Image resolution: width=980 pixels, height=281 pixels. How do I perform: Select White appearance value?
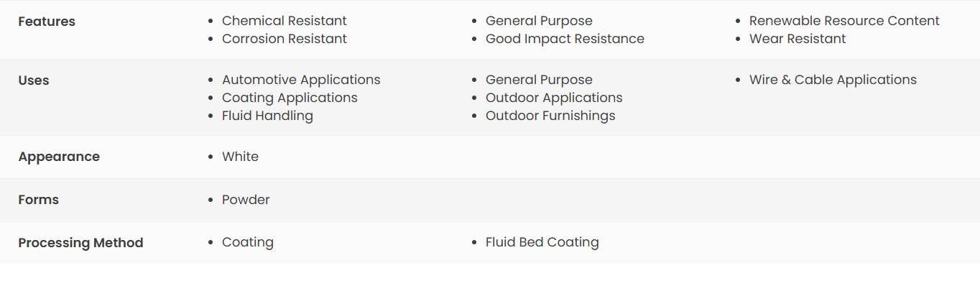(x=240, y=157)
